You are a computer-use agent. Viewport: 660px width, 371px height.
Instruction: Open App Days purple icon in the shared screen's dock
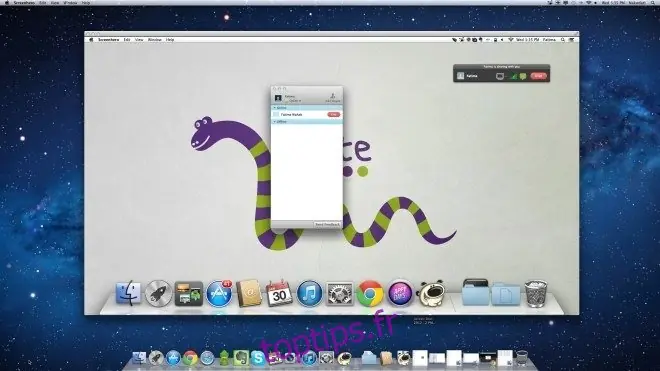(400, 293)
